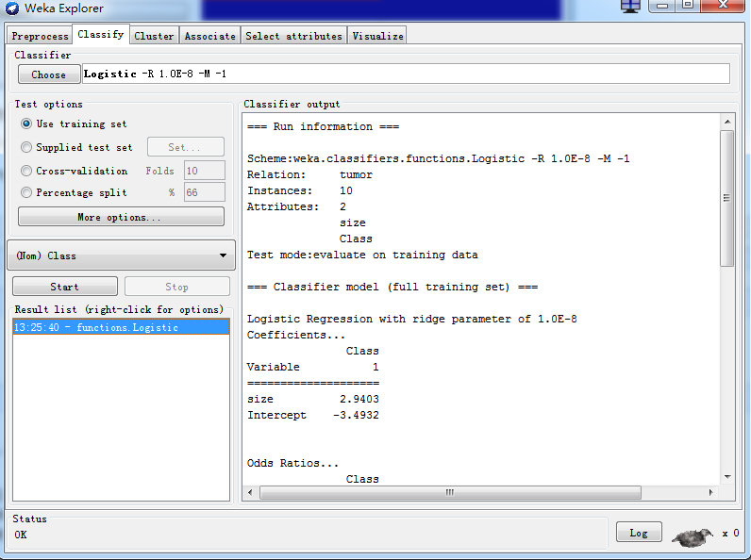Click the 'x 0' task counter
This screenshot has width=751, height=560.
pyautogui.click(x=730, y=533)
